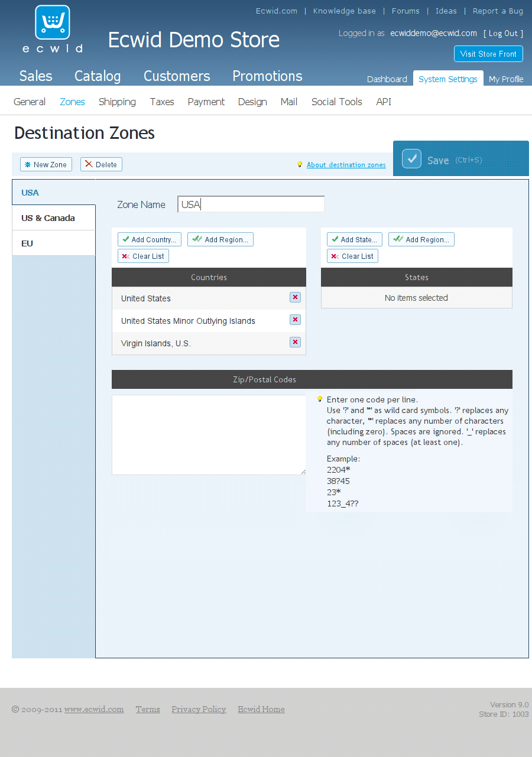Open Mail settings submenu
The image size is (532, 757).
point(289,102)
